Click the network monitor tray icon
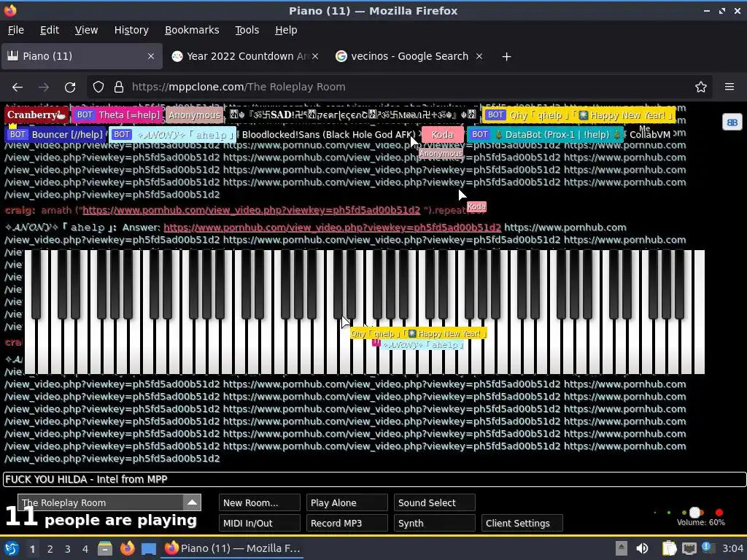 [x=689, y=548]
